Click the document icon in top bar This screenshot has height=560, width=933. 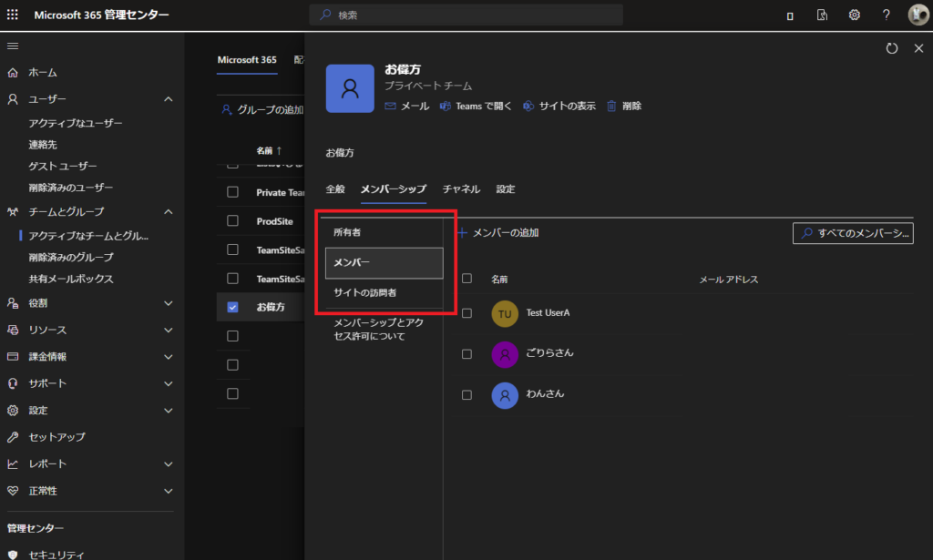[x=823, y=15]
